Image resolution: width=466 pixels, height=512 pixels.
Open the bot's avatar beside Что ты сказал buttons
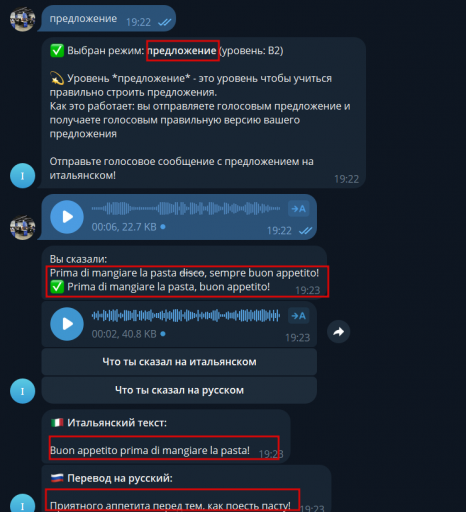tap(23, 391)
